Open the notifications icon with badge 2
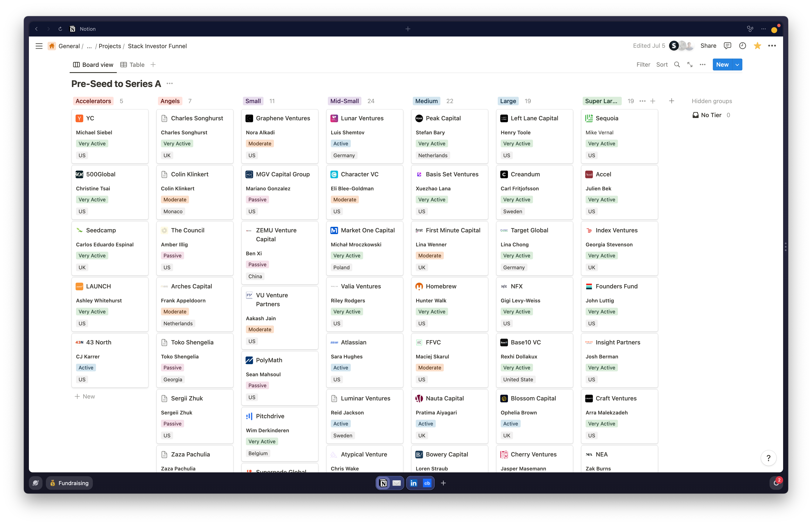The width and height of the screenshot is (812, 525). point(776,483)
